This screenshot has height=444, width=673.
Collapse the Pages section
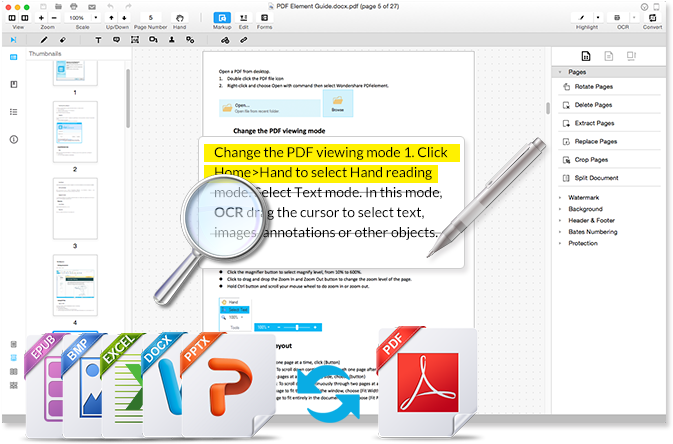[x=560, y=72]
